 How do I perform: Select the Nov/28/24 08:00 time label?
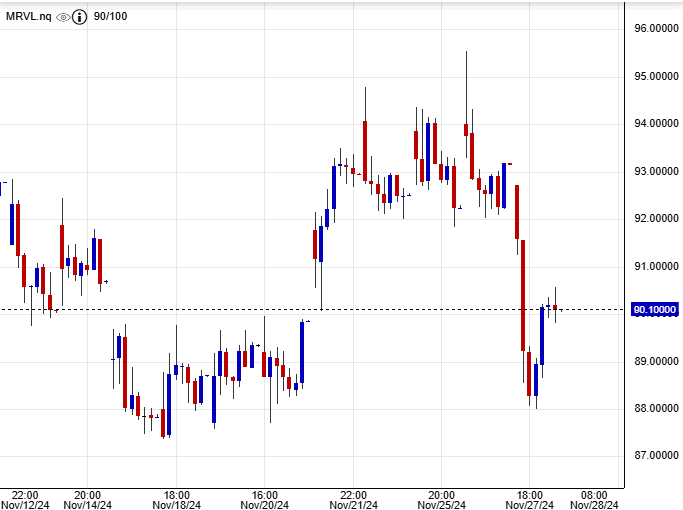[593, 500]
